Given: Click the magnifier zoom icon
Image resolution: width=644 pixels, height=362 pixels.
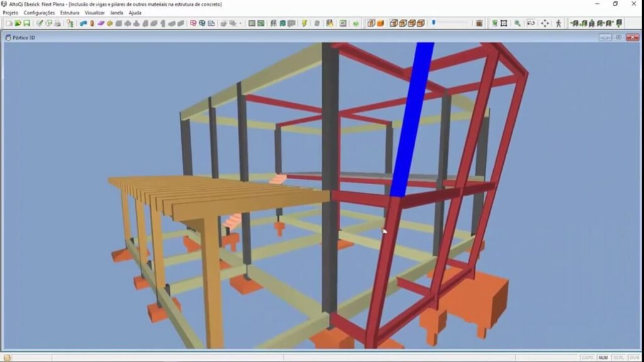Looking at the screenshot, I should (x=518, y=23).
